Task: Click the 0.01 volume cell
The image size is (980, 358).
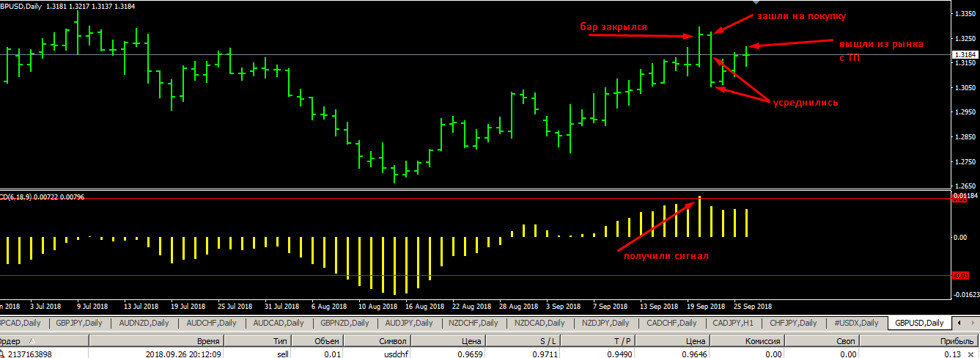Action: pyautogui.click(x=331, y=354)
